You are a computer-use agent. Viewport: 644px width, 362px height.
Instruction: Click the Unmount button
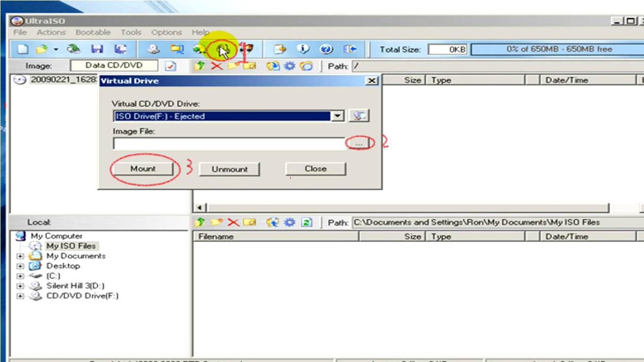[x=230, y=169]
